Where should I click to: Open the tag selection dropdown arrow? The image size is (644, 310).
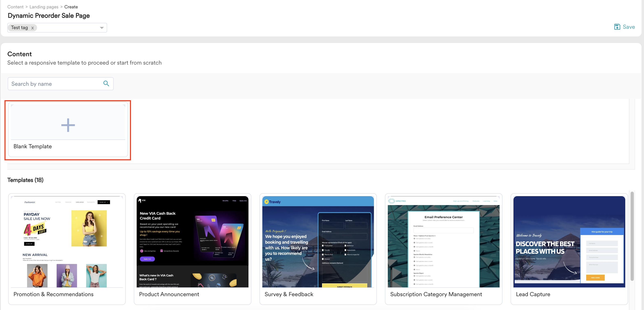pos(101,28)
